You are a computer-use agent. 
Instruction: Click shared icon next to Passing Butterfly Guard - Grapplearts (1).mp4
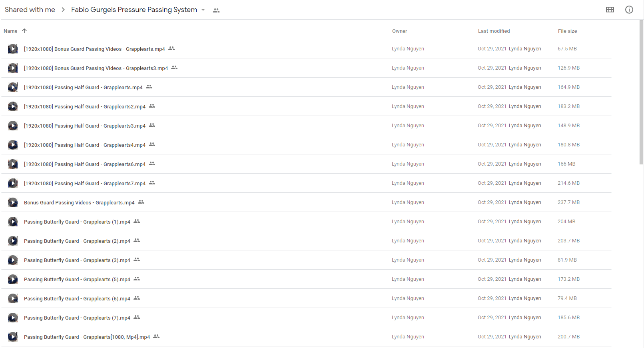coord(137,221)
